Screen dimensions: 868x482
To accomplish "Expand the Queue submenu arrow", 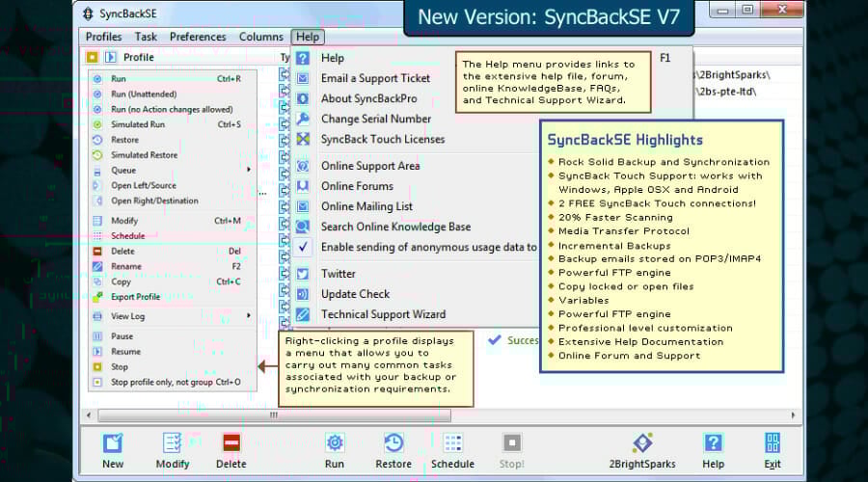I will pyautogui.click(x=248, y=171).
